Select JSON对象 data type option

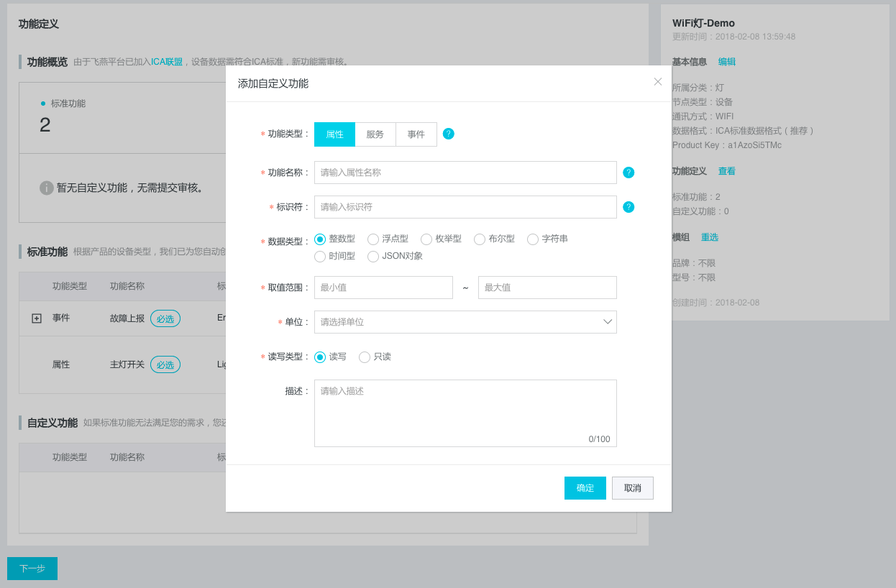[373, 257]
